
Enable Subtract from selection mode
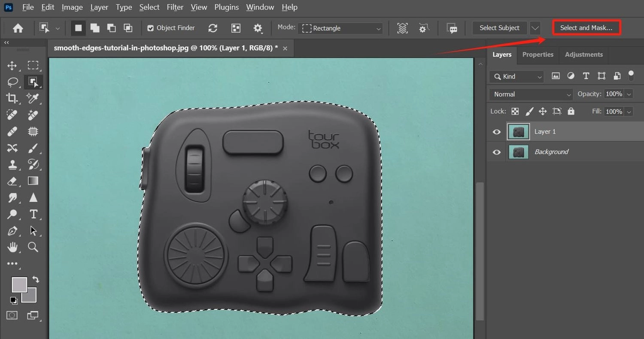(x=111, y=28)
